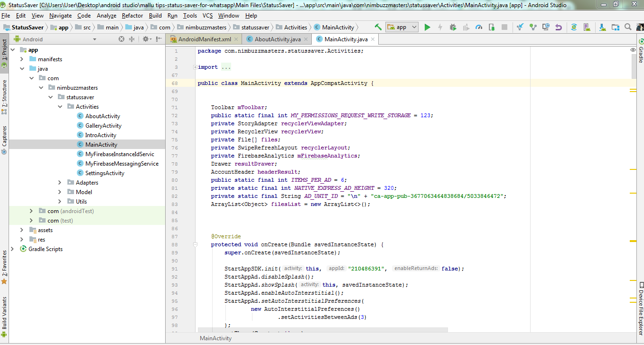The image size is (644, 345).
Task: Open the Android Profiler gauge icon
Action: coord(478,27)
